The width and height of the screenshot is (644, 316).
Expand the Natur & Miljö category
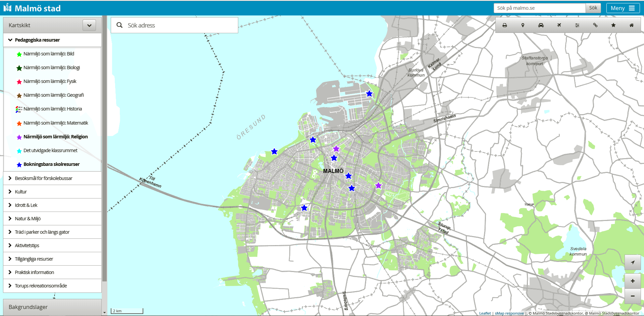(28, 219)
